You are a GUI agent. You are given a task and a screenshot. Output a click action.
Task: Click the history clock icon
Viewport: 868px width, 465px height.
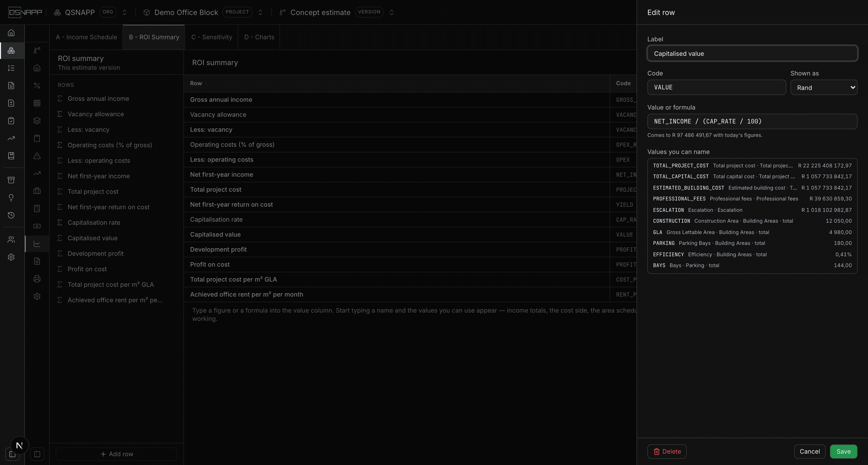point(11,215)
